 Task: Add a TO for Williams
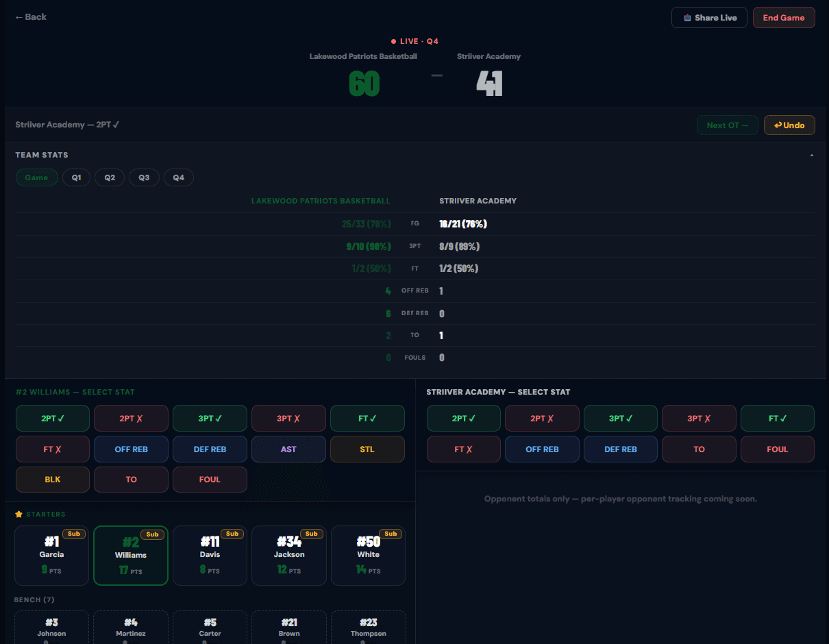click(x=131, y=480)
